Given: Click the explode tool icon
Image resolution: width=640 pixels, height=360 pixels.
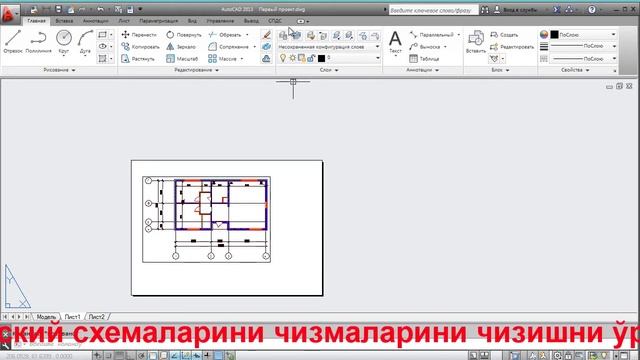Looking at the screenshot, I should [267, 47].
